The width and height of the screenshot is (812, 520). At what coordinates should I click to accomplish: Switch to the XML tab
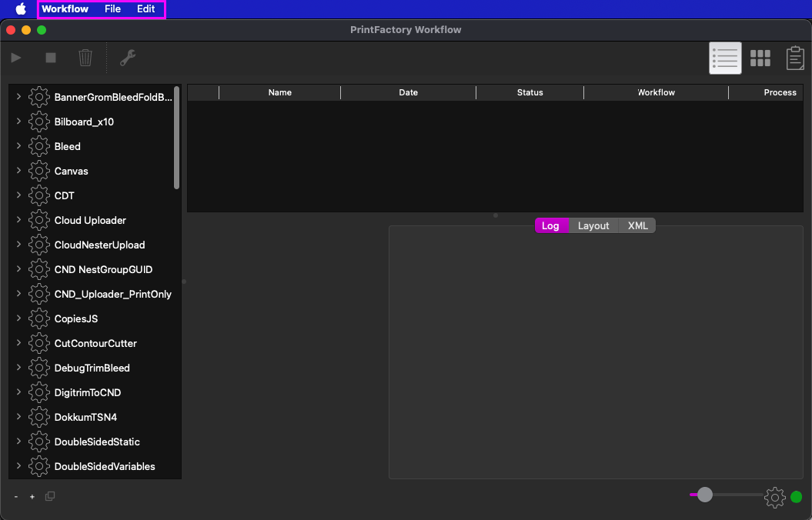pyautogui.click(x=637, y=225)
